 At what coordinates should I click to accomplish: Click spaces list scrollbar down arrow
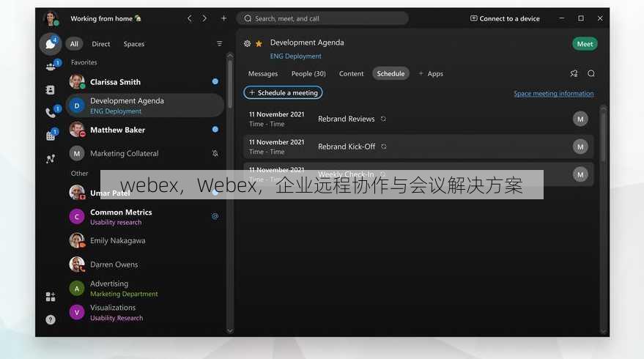pos(230,330)
